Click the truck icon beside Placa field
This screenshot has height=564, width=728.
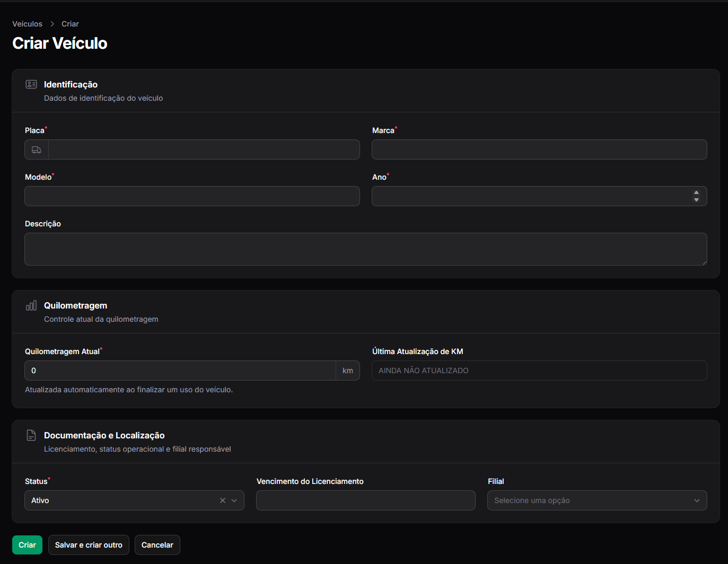tap(37, 150)
